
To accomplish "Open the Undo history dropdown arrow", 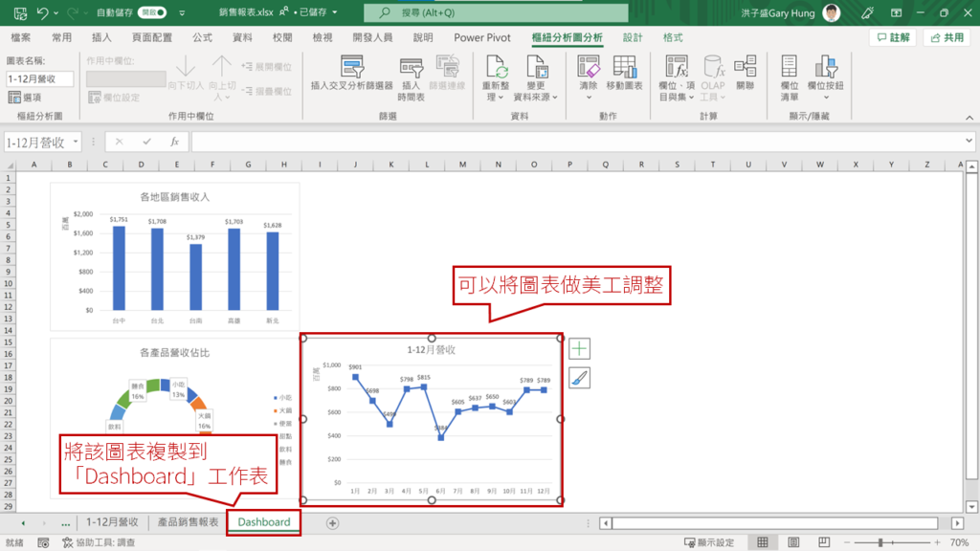I will [x=56, y=12].
